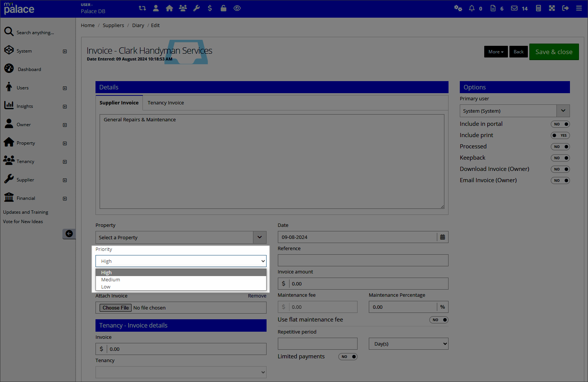Click the calculator icon in the top bar
The image size is (588, 382).
pos(538,8)
